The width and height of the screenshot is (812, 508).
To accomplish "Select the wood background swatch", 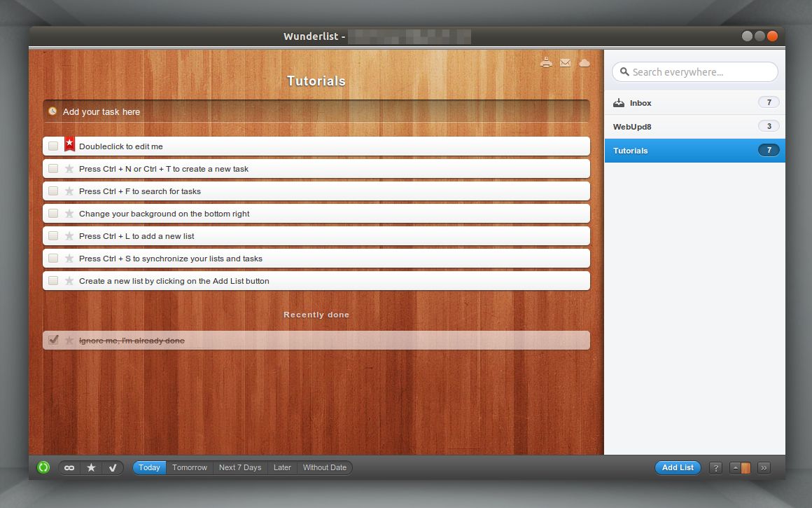I will pyautogui.click(x=745, y=468).
